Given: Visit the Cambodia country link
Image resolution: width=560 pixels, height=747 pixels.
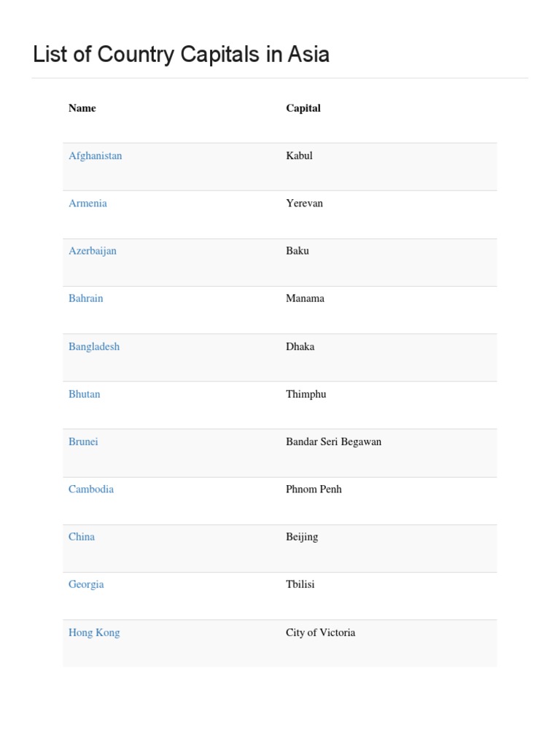Looking at the screenshot, I should point(90,489).
